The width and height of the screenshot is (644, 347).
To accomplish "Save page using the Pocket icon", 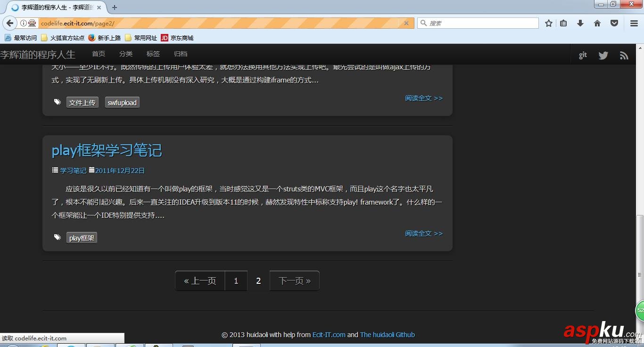I will (614, 23).
